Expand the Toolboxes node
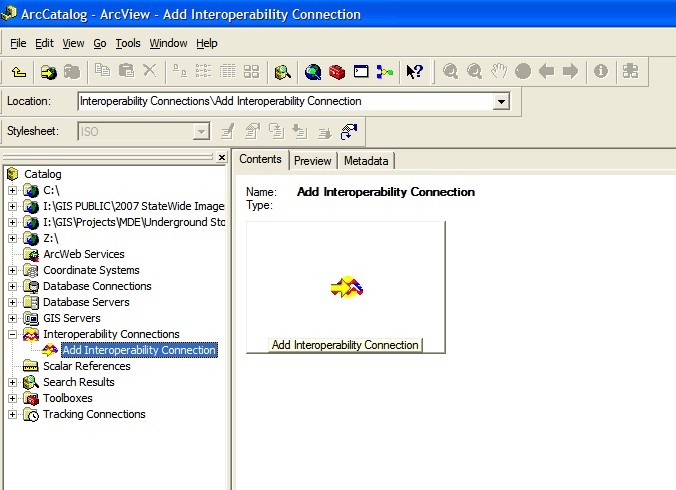Viewport: 676px width, 490px height. [13, 398]
